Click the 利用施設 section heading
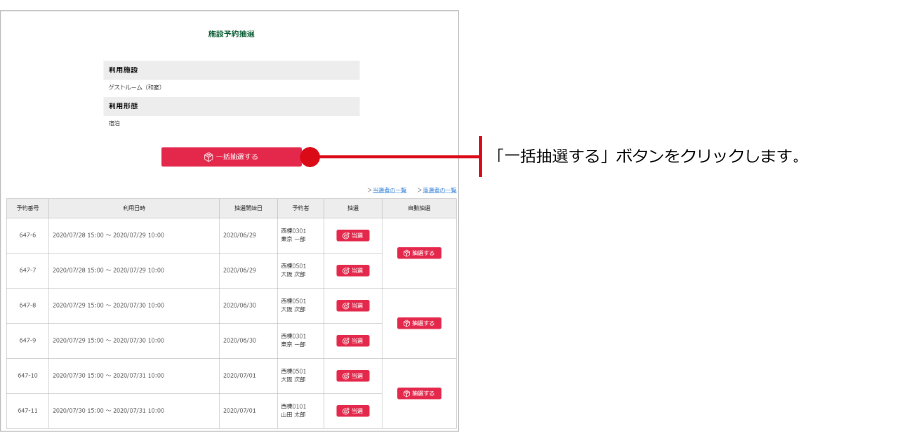 [123, 70]
